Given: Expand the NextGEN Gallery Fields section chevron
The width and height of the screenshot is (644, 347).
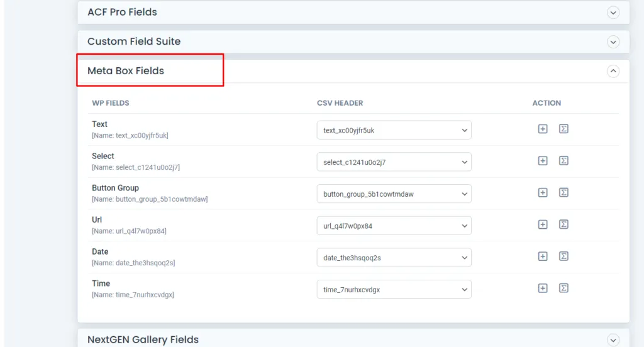Looking at the screenshot, I should click(x=613, y=340).
